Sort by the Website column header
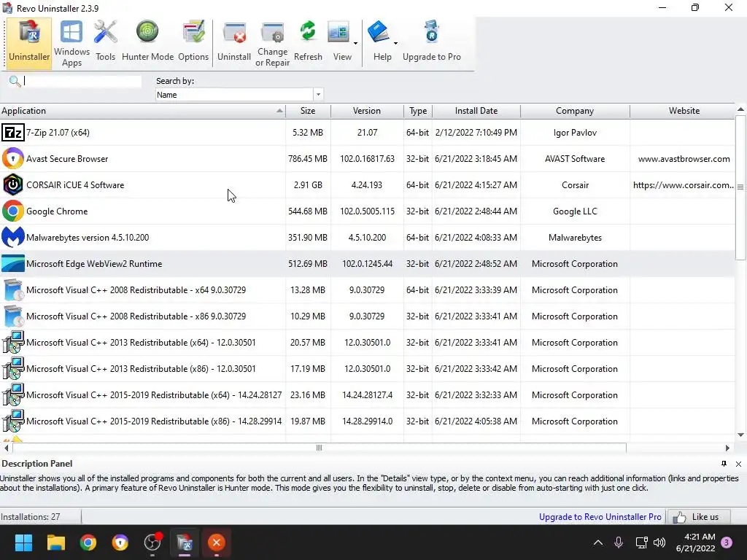Image resolution: width=747 pixels, height=560 pixels. 684,111
